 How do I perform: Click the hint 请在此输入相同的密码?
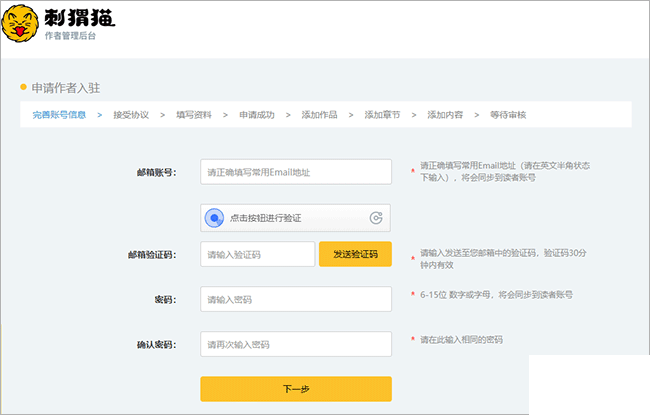[x=461, y=340]
